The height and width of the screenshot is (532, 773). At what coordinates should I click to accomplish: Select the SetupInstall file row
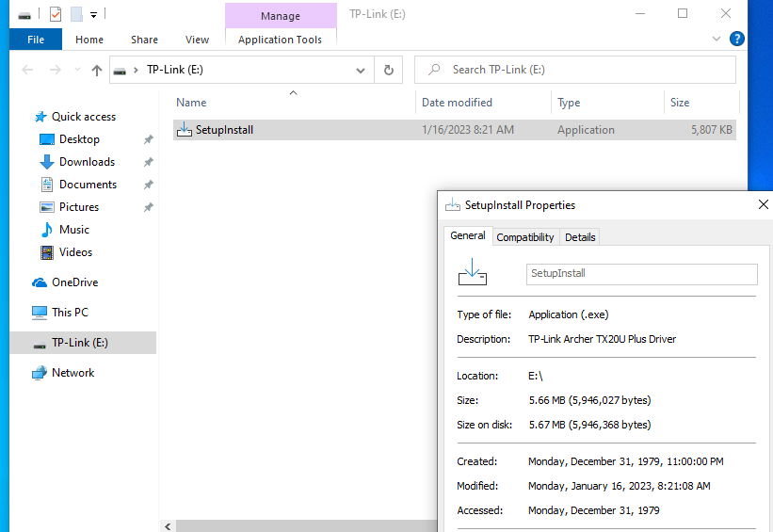coord(454,130)
